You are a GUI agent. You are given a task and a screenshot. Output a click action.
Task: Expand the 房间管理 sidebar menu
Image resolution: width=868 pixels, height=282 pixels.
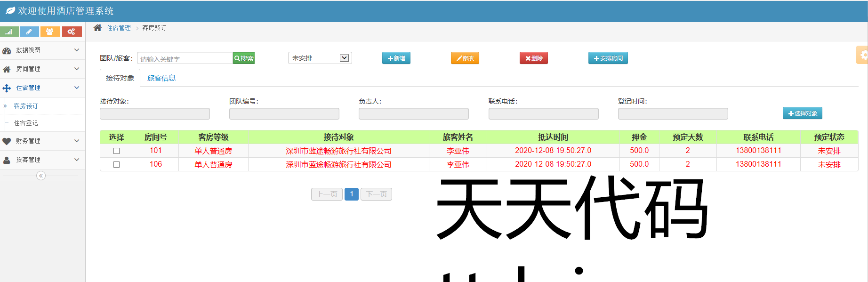pos(40,69)
